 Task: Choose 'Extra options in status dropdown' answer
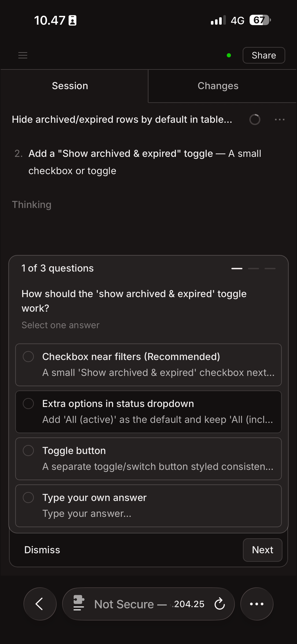pos(28,404)
